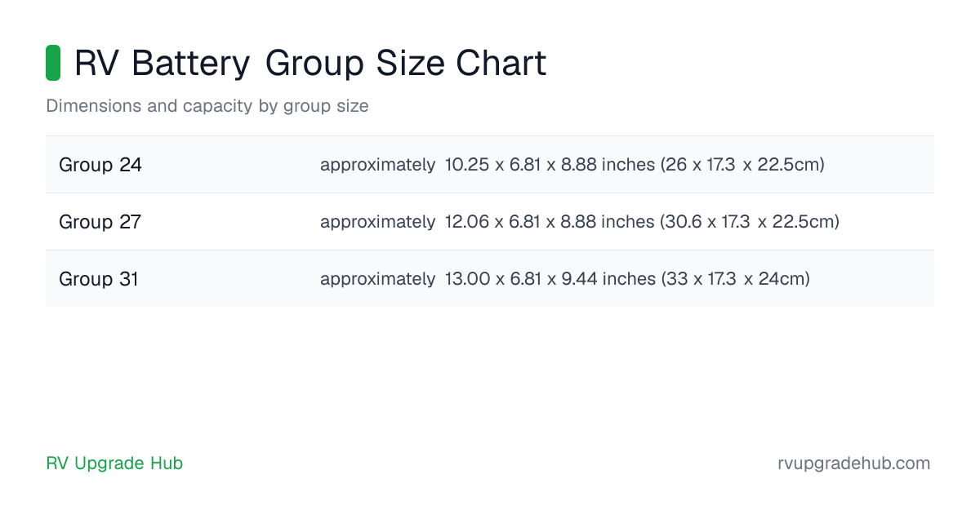Select the Group 24 row label
Viewport: 980px width, 514px height.
click(100, 165)
